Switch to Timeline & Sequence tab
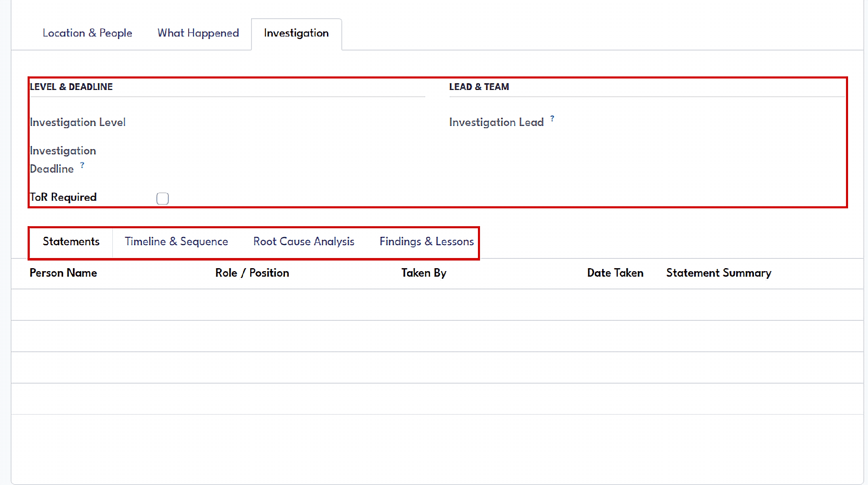This screenshot has width=868, height=485. [176, 241]
